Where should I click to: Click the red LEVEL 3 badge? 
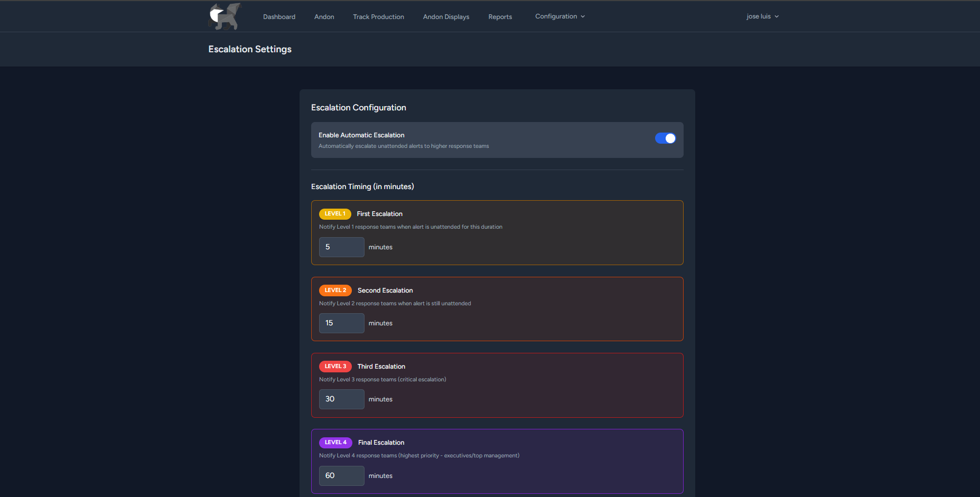pyautogui.click(x=335, y=367)
